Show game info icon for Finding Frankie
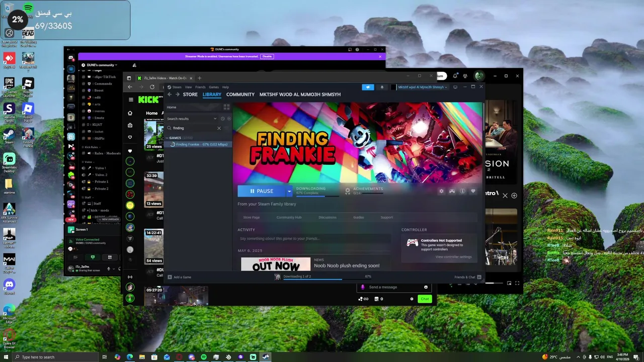The height and width of the screenshot is (362, 644). point(462,191)
